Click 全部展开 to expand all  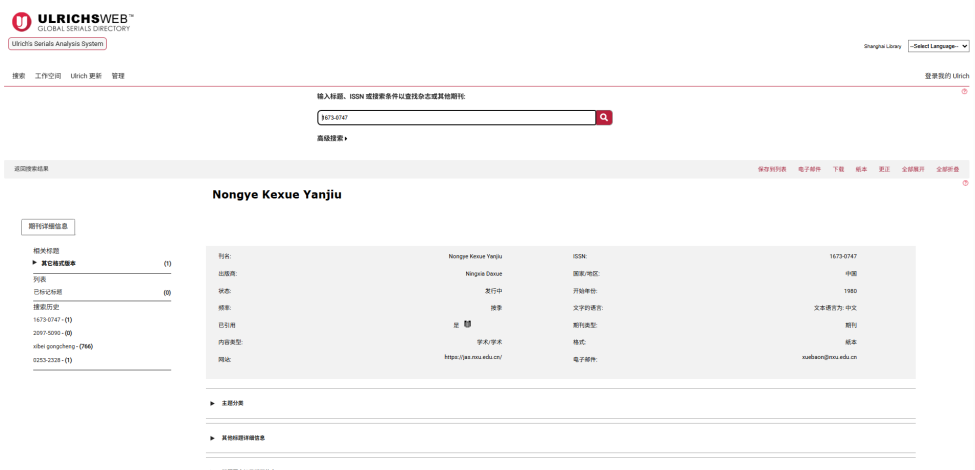pos(912,169)
